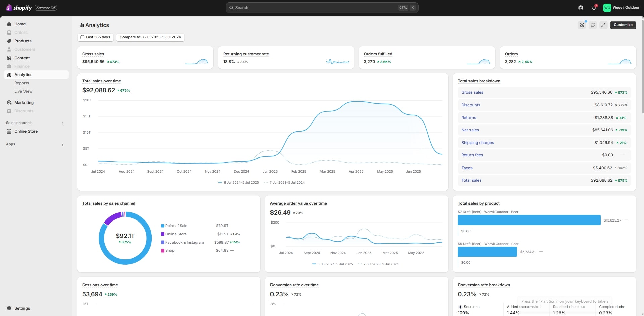Viewport: 644px width, 316px height.
Task: Open Settings in sidebar
Action: pyautogui.click(x=36, y=308)
